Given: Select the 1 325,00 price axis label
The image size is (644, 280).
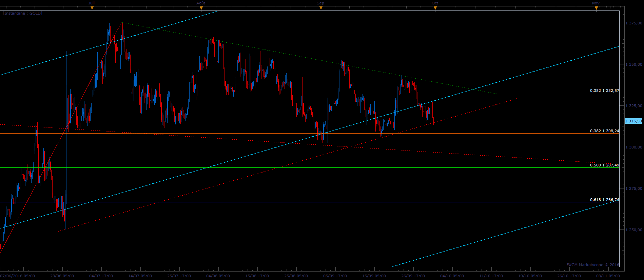Looking at the screenshot, I should coord(634,106).
